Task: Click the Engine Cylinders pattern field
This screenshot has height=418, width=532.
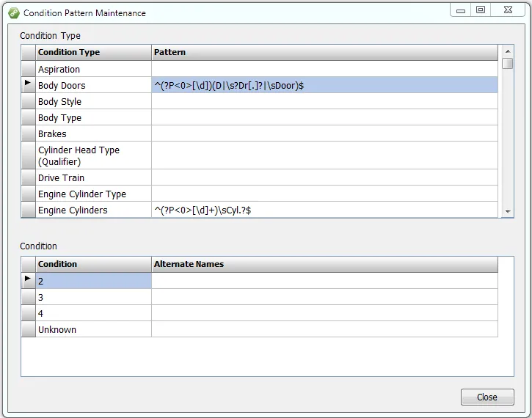Action: click(324, 210)
